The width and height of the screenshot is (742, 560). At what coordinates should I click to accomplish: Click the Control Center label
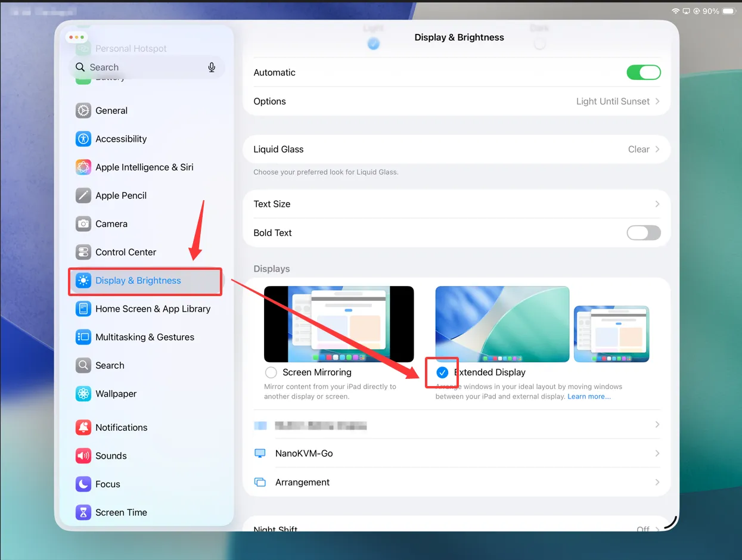click(x=126, y=252)
